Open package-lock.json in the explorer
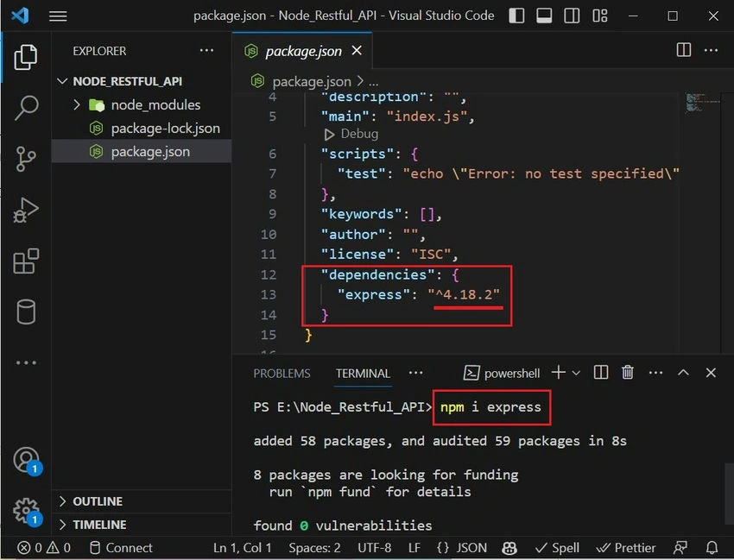The height and width of the screenshot is (560, 734). coord(142,129)
